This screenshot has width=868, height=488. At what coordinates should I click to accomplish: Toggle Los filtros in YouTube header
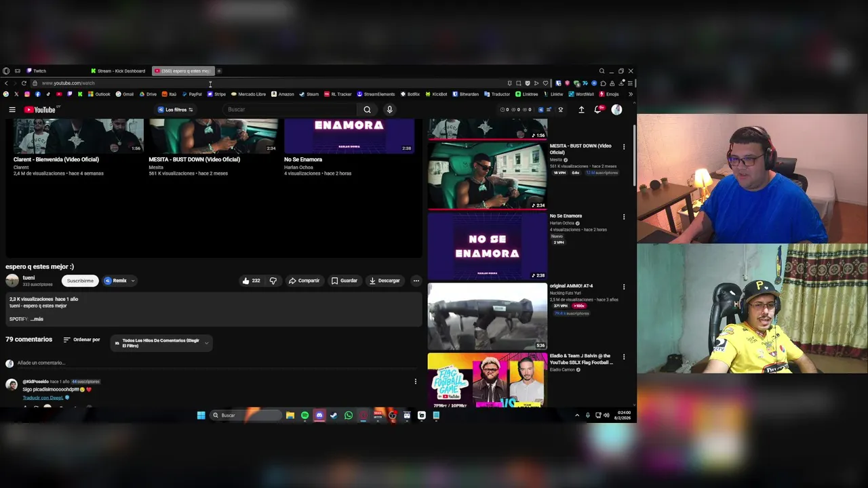pos(176,110)
